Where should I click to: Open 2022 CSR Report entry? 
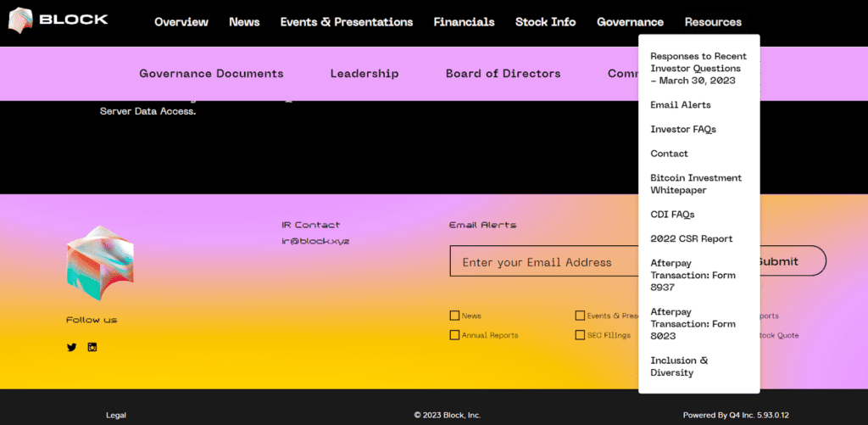tap(692, 238)
